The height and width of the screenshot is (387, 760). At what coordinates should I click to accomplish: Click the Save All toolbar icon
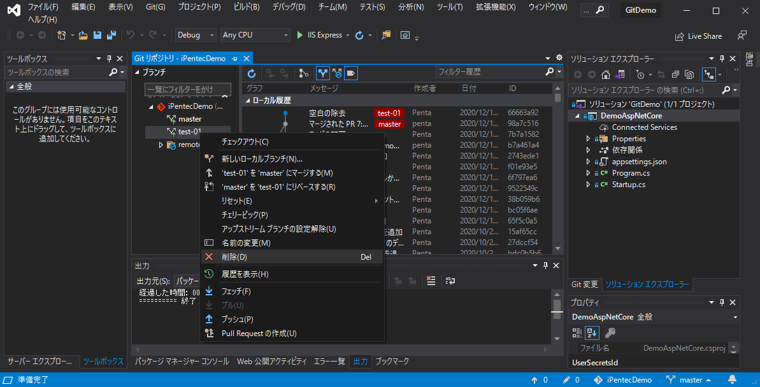111,35
